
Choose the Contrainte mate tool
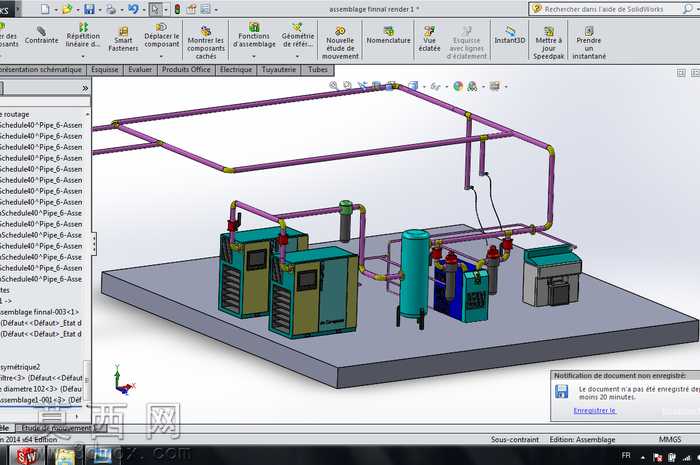[41, 36]
